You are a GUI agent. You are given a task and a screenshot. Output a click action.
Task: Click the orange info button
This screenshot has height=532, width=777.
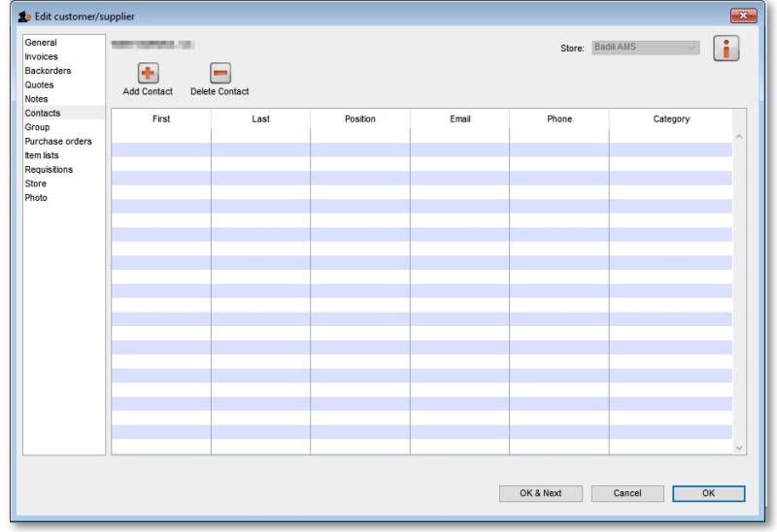coord(726,49)
